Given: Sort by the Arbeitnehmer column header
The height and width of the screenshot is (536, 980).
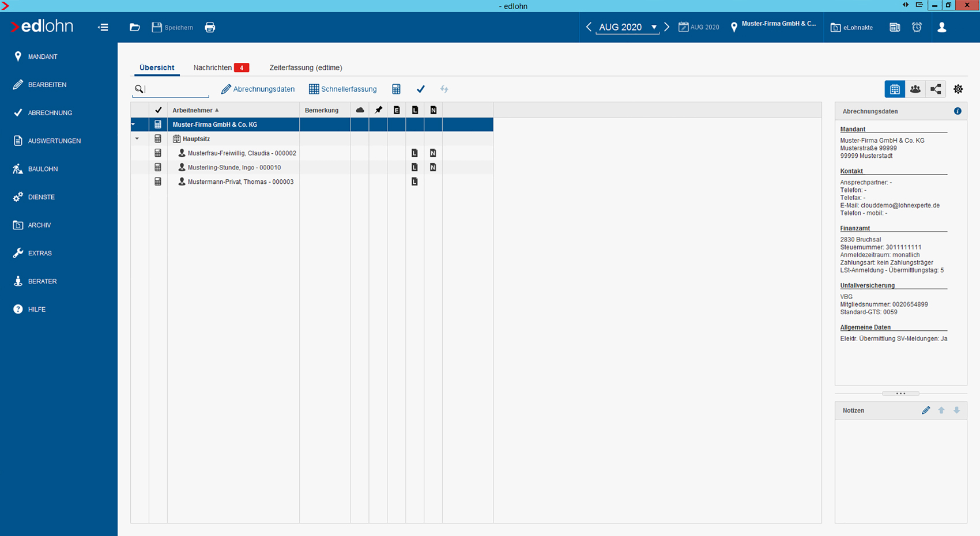Looking at the screenshot, I should click(x=233, y=110).
